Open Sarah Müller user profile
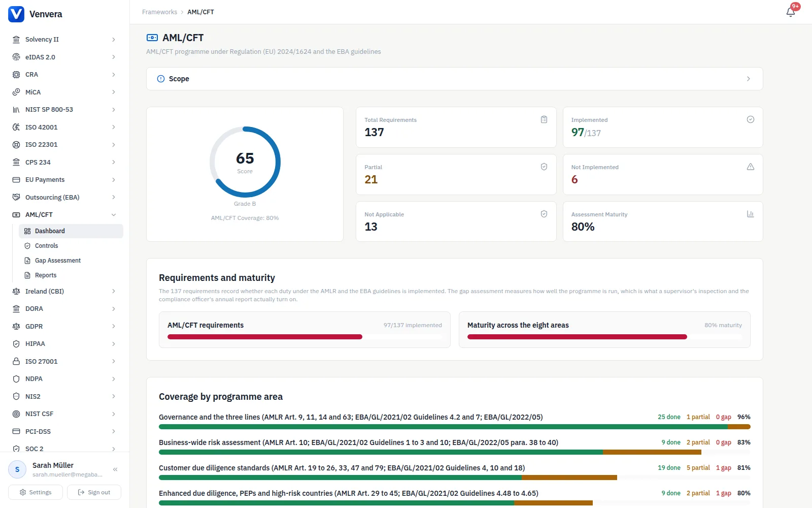Image resolution: width=812 pixels, height=508 pixels. (x=56, y=469)
